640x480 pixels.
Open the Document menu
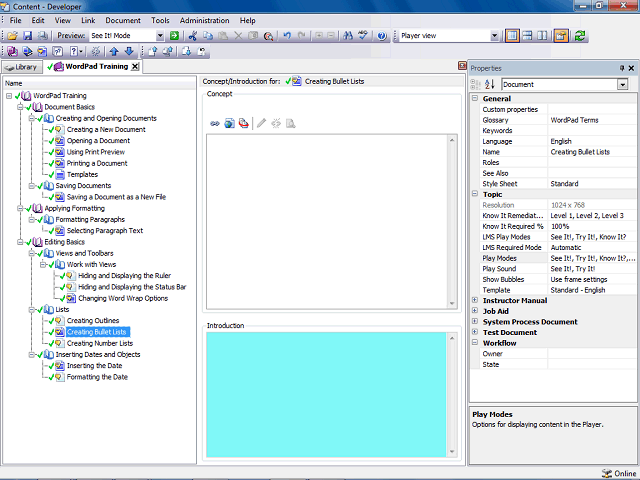[x=123, y=20]
